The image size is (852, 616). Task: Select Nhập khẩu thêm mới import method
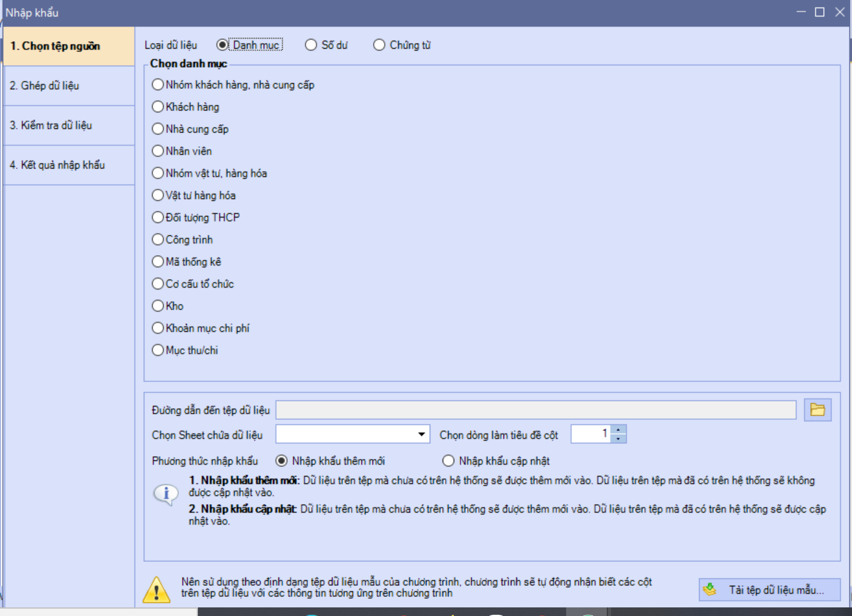(x=282, y=461)
